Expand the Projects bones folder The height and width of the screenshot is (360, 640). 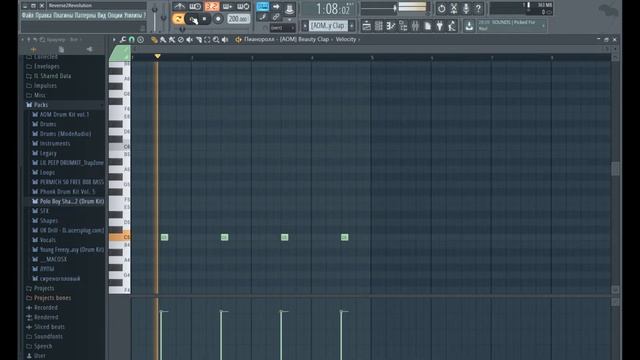click(x=52, y=298)
